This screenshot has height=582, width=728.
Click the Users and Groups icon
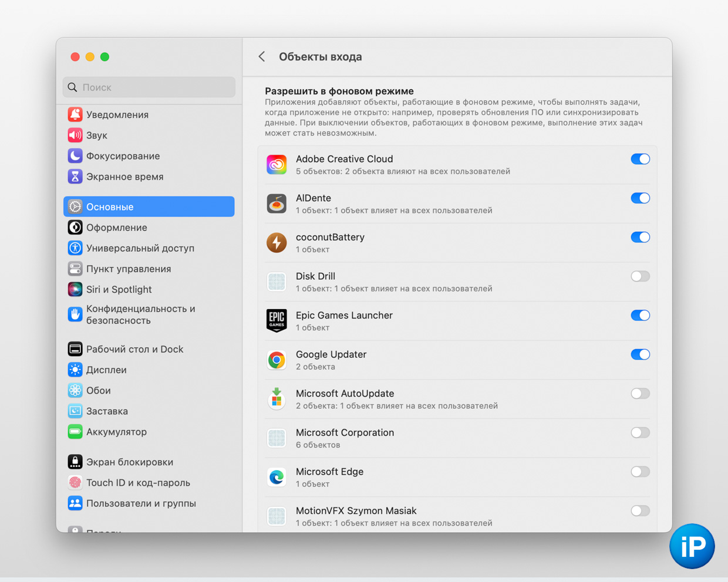pos(75,503)
